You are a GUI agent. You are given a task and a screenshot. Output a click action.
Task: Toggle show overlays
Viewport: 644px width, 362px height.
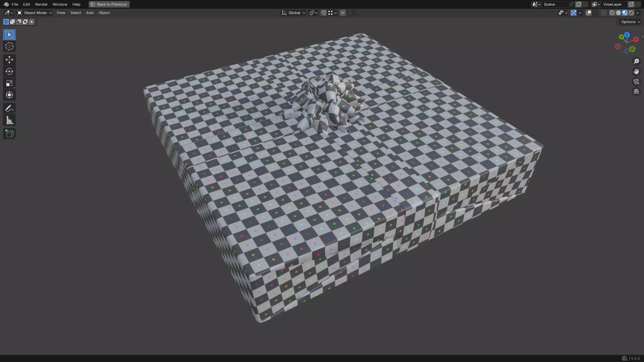click(x=589, y=13)
